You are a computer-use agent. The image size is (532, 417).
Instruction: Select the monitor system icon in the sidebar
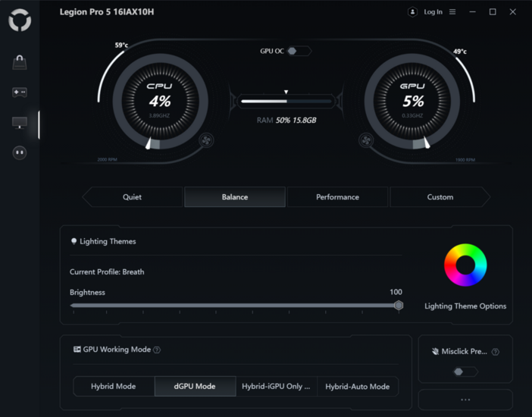20,123
